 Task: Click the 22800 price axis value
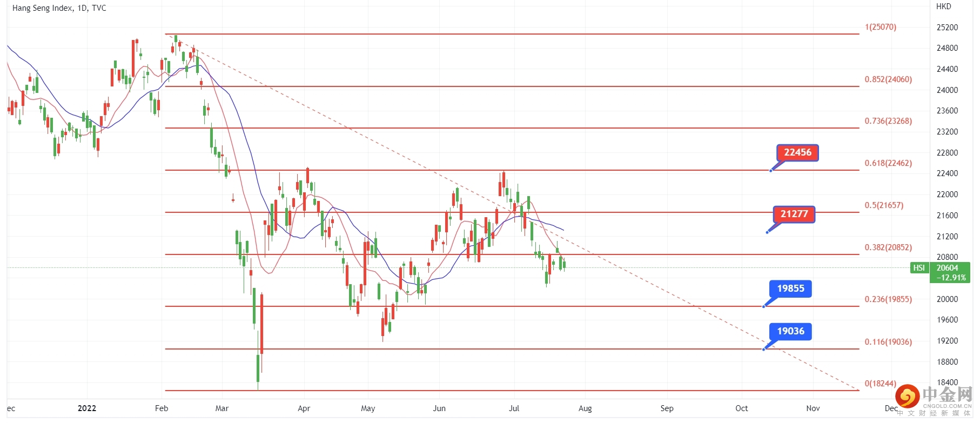point(947,153)
